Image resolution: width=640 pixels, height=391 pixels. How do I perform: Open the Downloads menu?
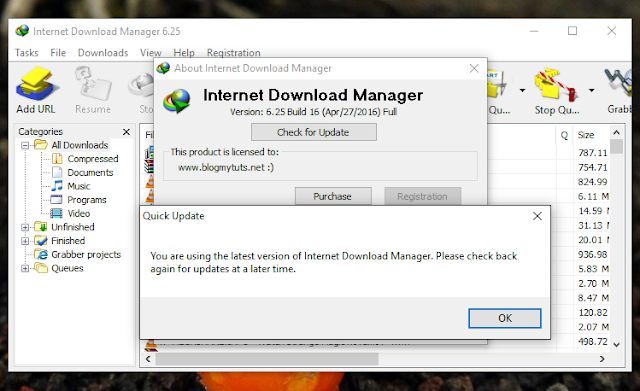[103, 53]
